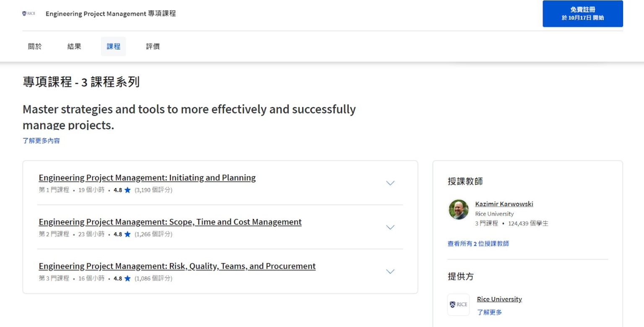Click the star rating icon of first course

pos(127,190)
